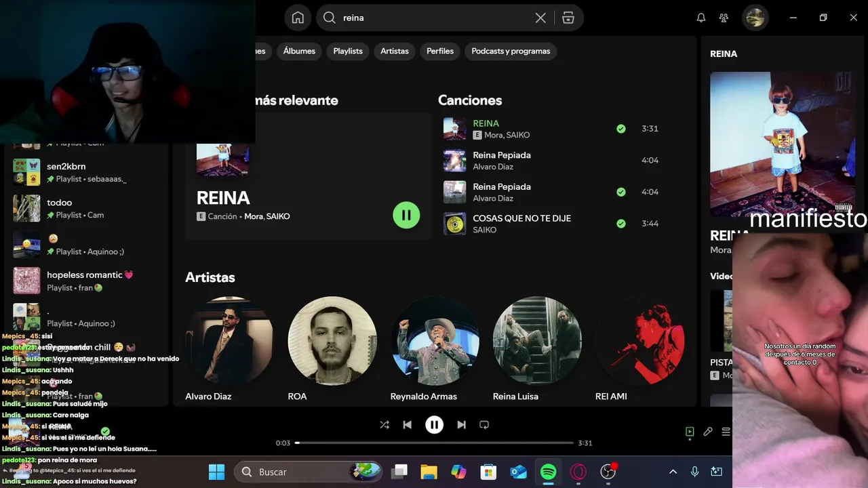Click the microphone system tray icon
The width and height of the screenshot is (868, 488).
coord(694,472)
